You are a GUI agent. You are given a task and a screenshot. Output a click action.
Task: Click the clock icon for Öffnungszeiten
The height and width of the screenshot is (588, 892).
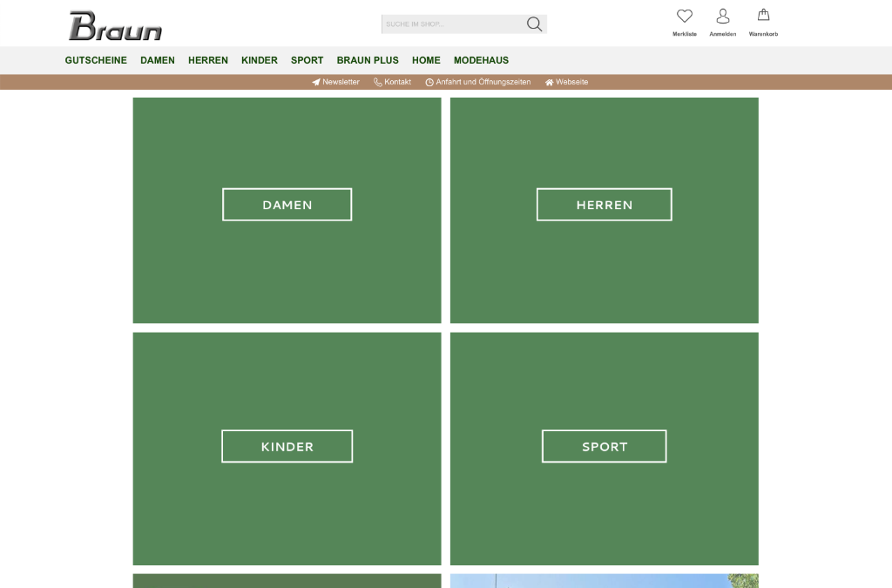pyautogui.click(x=429, y=82)
